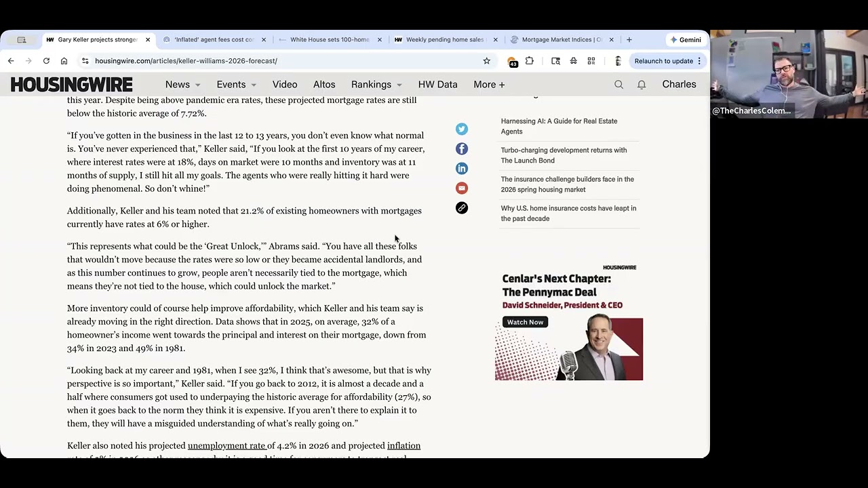The width and height of the screenshot is (868, 488).
Task: Open the Video nav item
Action: (285, 85)
